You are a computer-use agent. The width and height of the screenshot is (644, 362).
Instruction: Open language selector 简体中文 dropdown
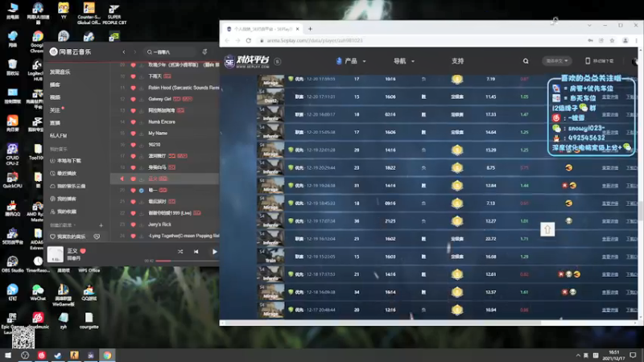[x=556, y=61]
